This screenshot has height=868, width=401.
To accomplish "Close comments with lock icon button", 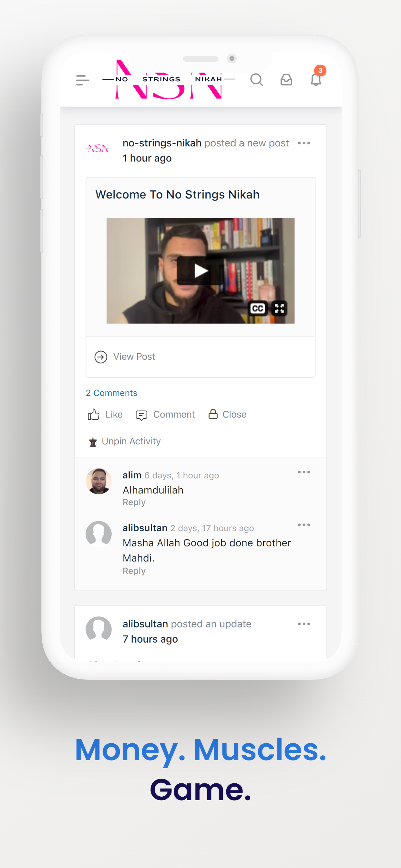I will point(227,414).
